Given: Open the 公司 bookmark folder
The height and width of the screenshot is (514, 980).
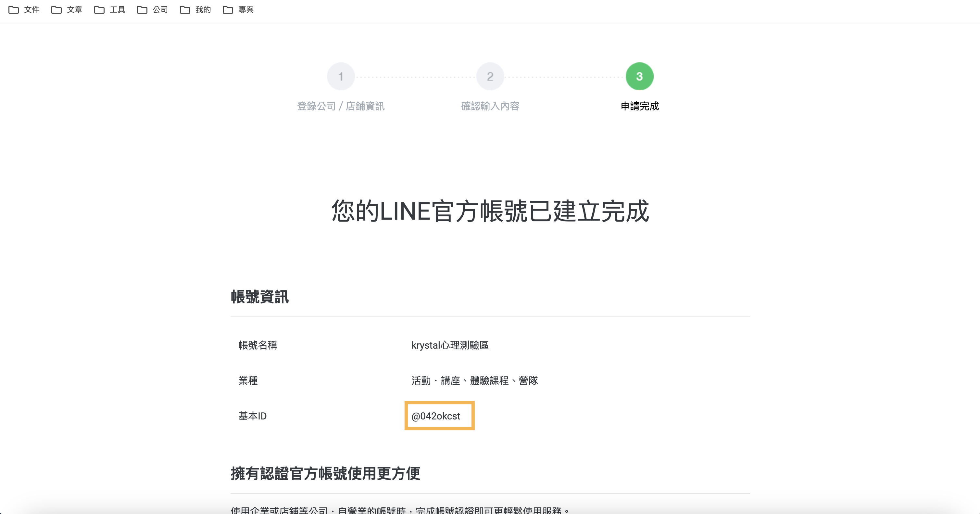Looking at the screenshot, I should (153, 9).
